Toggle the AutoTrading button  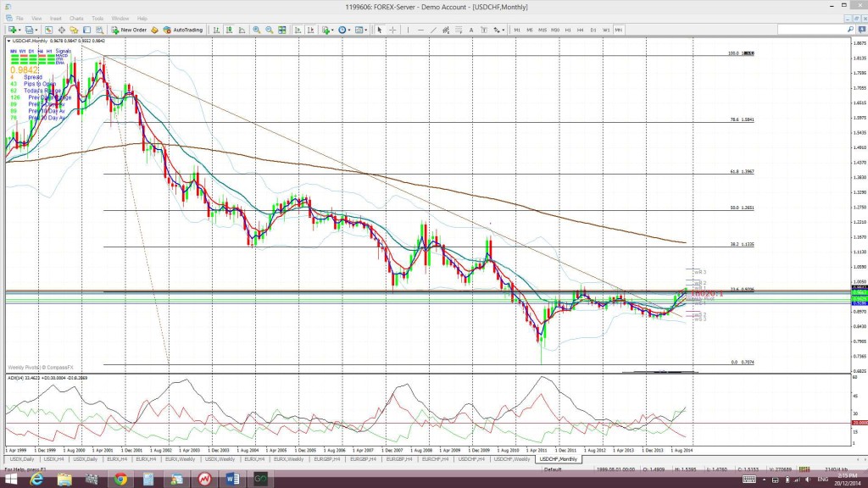point(183,30)
